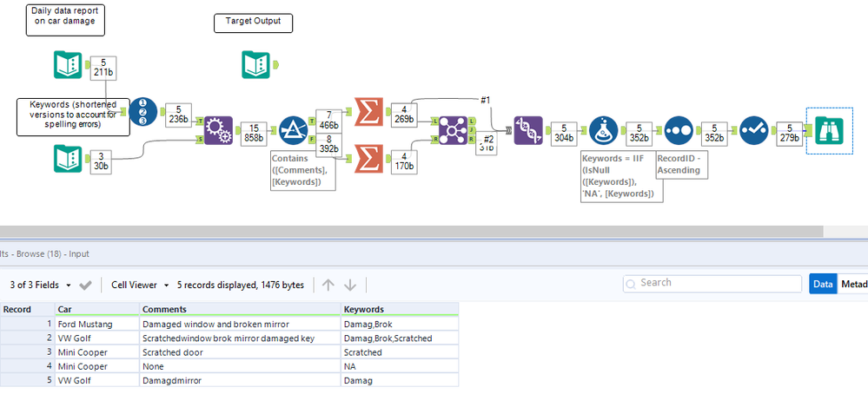Click the Comments column header
The height and width of the screenshot is (394, 868).
240,309
